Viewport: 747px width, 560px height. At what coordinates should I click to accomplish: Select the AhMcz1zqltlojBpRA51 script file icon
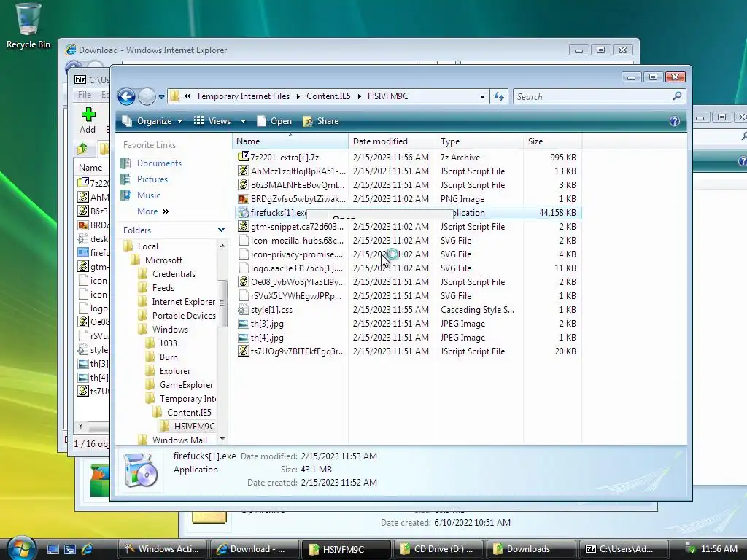(x=244, y=171)
